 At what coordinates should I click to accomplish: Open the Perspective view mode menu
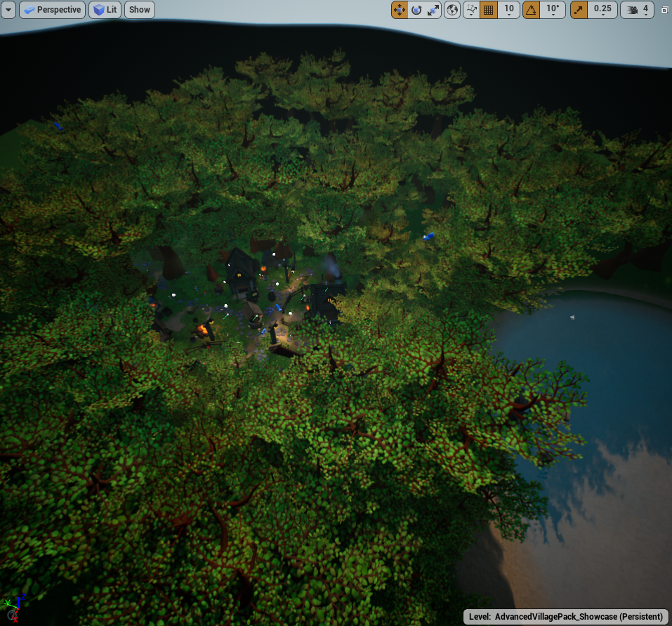pos(52,9)
